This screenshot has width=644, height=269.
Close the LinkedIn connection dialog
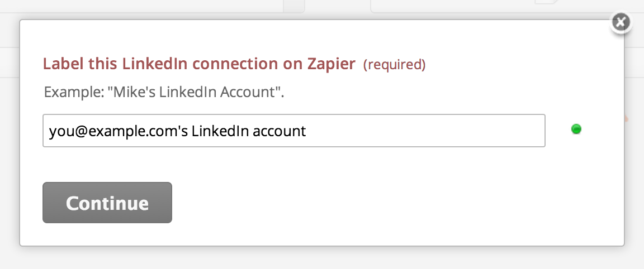point(620,22)
